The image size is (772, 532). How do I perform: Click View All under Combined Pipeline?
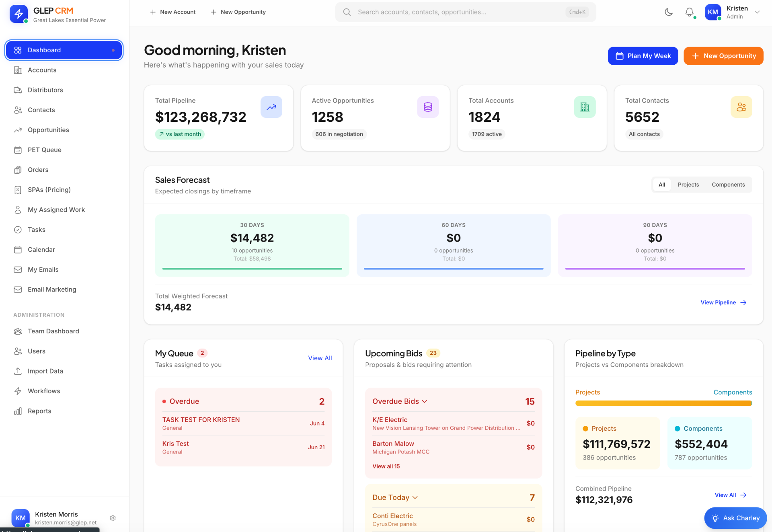tap(731, 495)
